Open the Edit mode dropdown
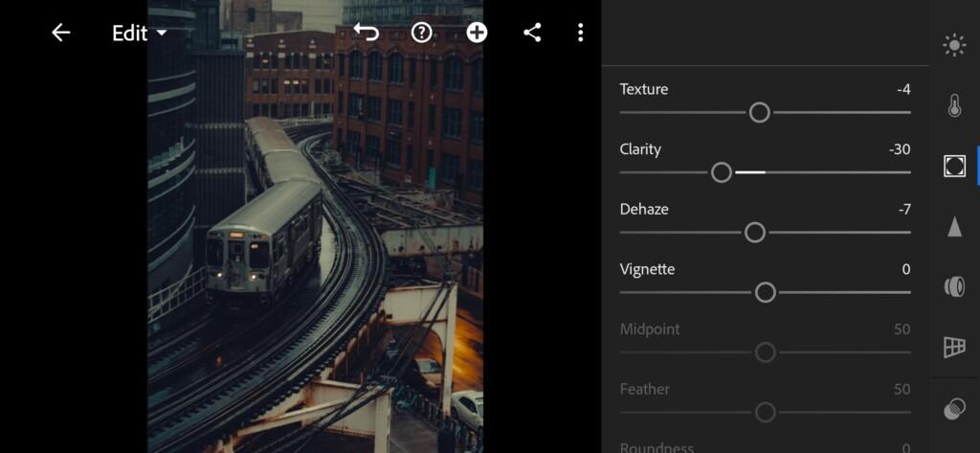This screenshot has width=980, height=453. [140, 34]
